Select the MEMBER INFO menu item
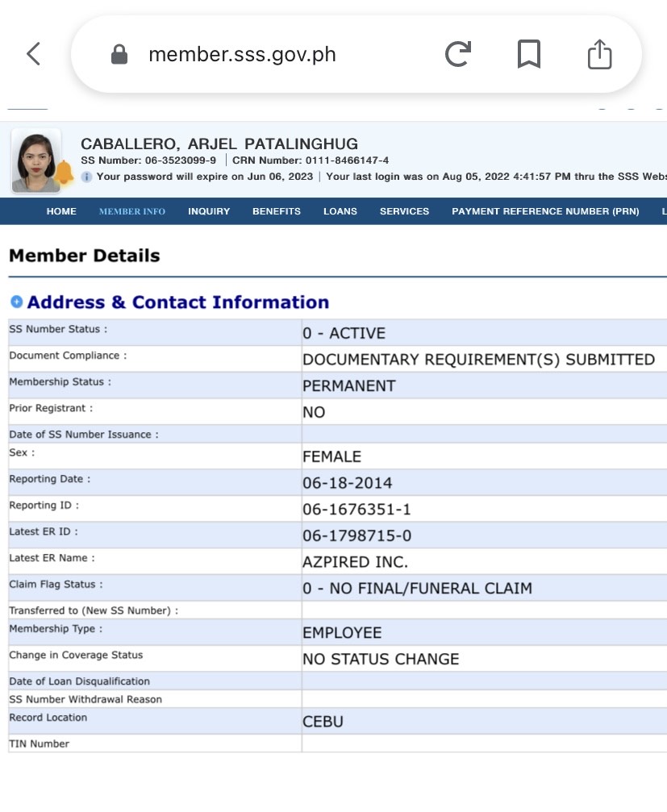Image resolution: width=667 pixels, height=812 pixels. click(x=131, y=211)
